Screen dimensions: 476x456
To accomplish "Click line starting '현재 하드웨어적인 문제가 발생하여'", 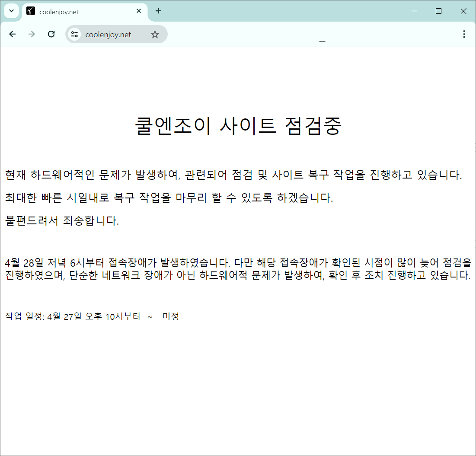I will click(x=233, y=175).
